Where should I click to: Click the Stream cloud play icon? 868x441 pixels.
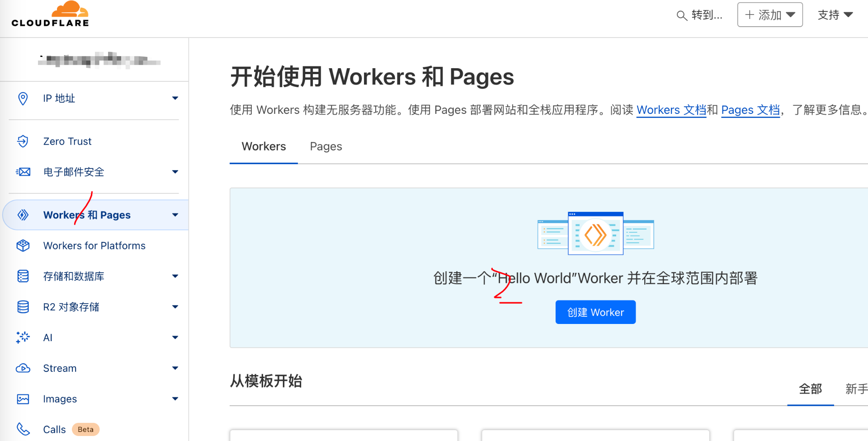point(23,368)
